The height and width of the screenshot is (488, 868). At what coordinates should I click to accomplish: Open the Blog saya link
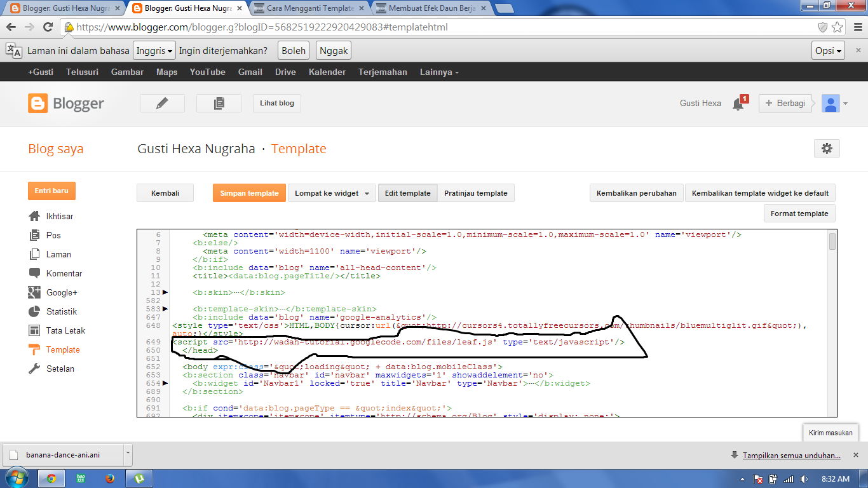(x=56, y=149)
